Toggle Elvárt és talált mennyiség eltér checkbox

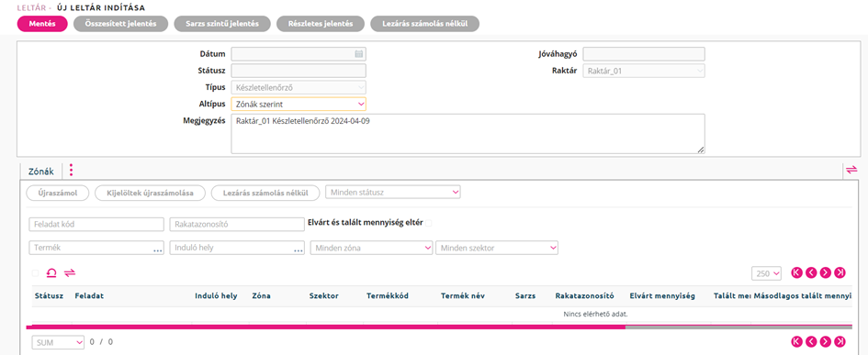point(429,223)
